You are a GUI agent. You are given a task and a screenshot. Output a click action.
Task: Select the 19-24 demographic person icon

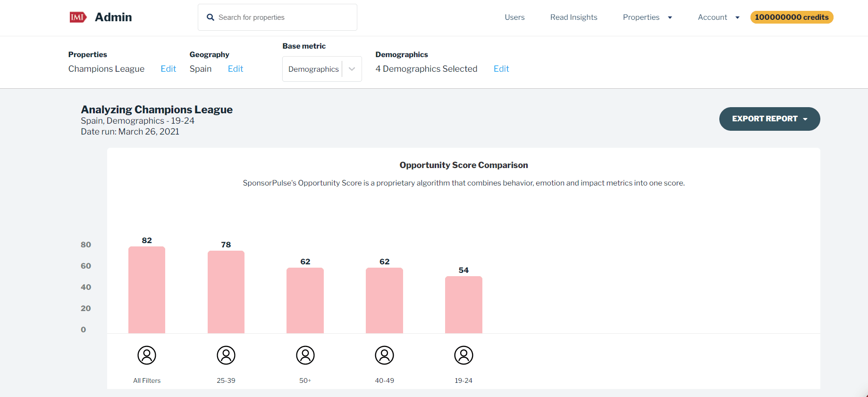point(463,355)
